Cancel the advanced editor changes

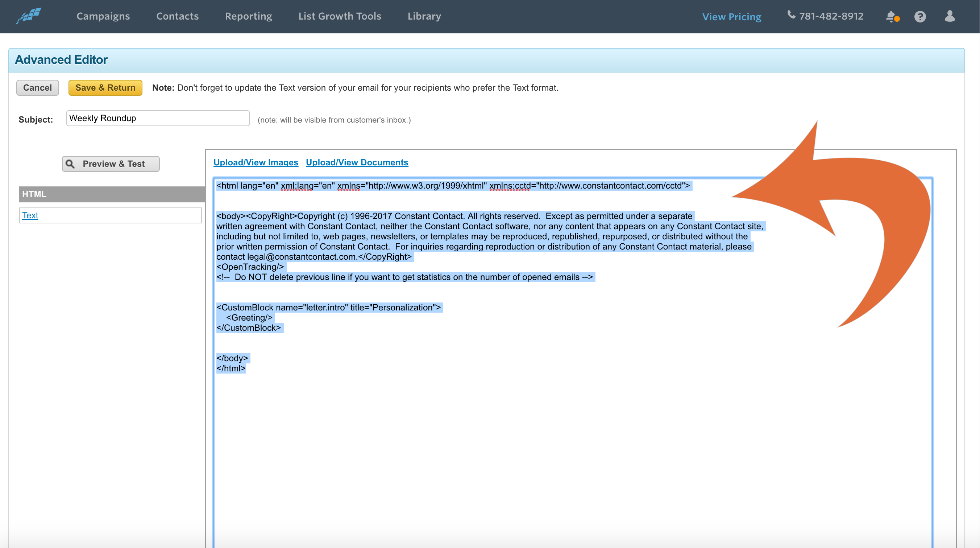pyautogui.click(x=37, y=88)
